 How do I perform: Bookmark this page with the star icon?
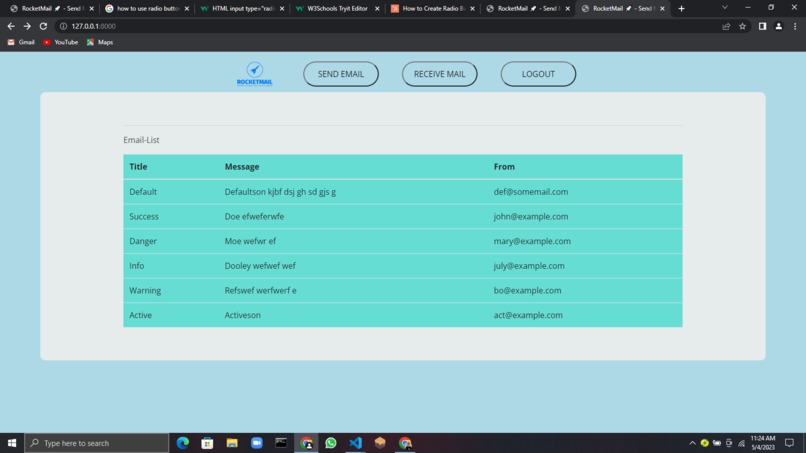point(742,26)
